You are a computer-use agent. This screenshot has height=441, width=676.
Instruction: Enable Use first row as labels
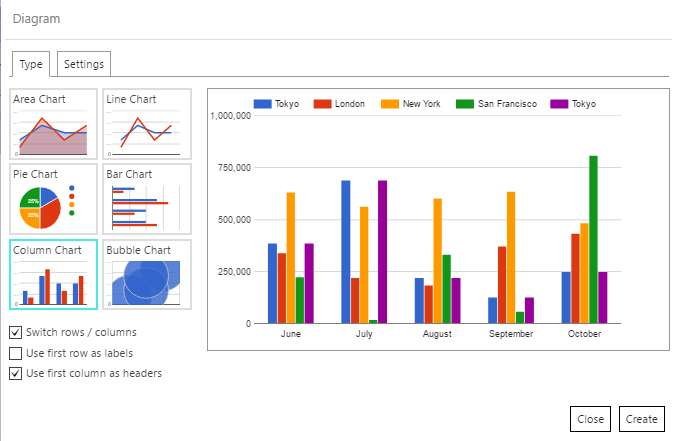[x=15, y=353]
